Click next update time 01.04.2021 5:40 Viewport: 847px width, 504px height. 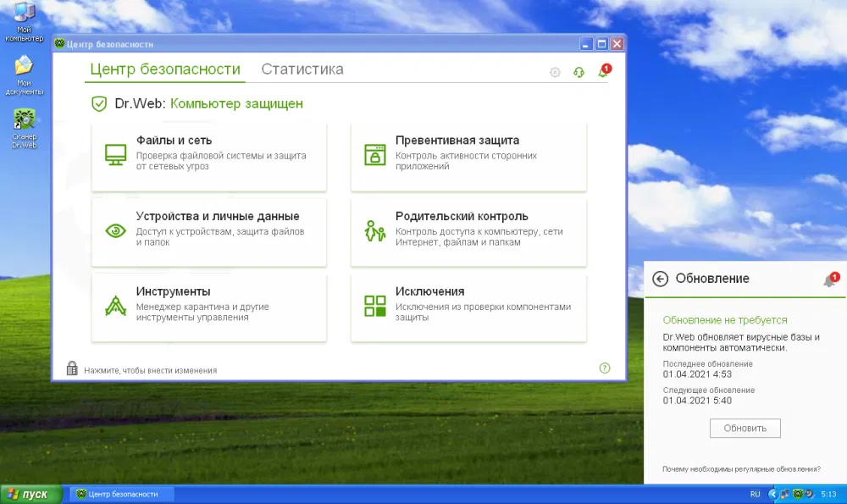[697, 401]
